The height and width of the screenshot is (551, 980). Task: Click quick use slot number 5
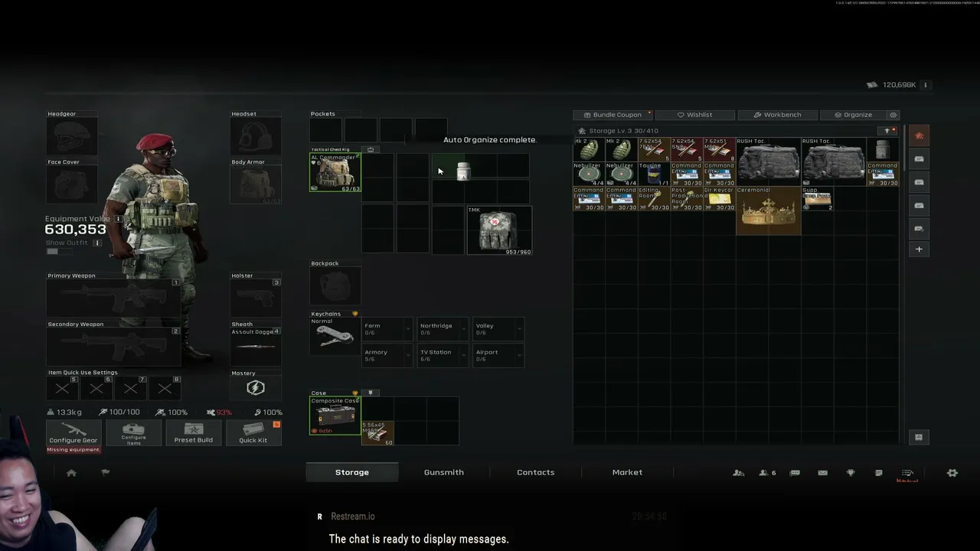click(63, 388)
